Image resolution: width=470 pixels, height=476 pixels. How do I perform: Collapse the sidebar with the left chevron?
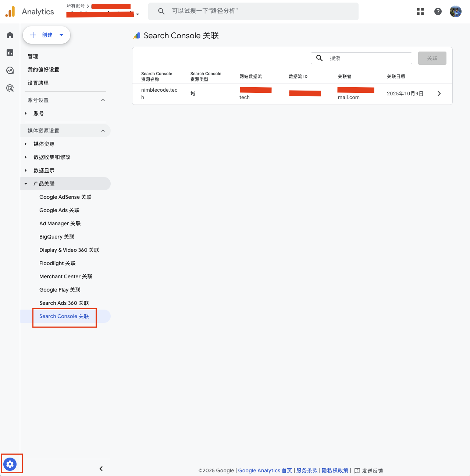coord(101,468)
